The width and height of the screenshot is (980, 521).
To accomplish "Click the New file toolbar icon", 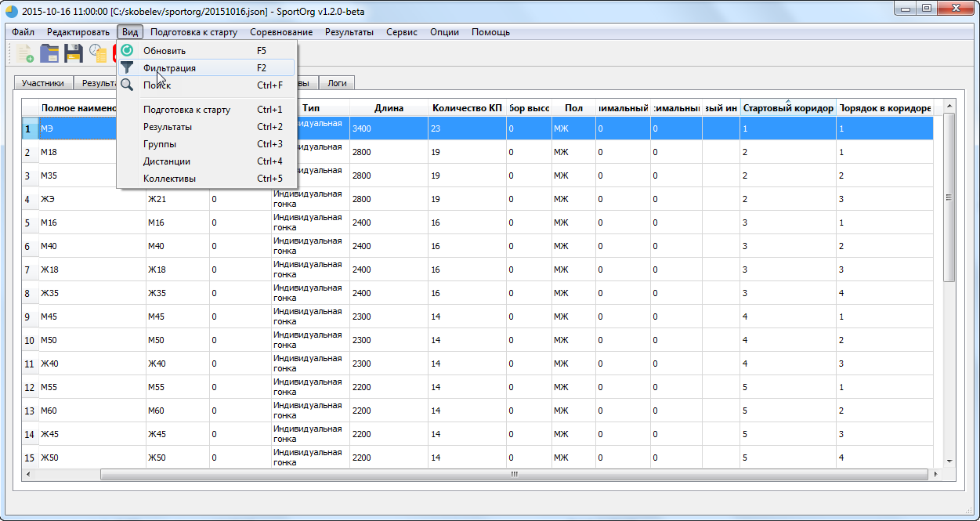I will click(x=25, y=53).
